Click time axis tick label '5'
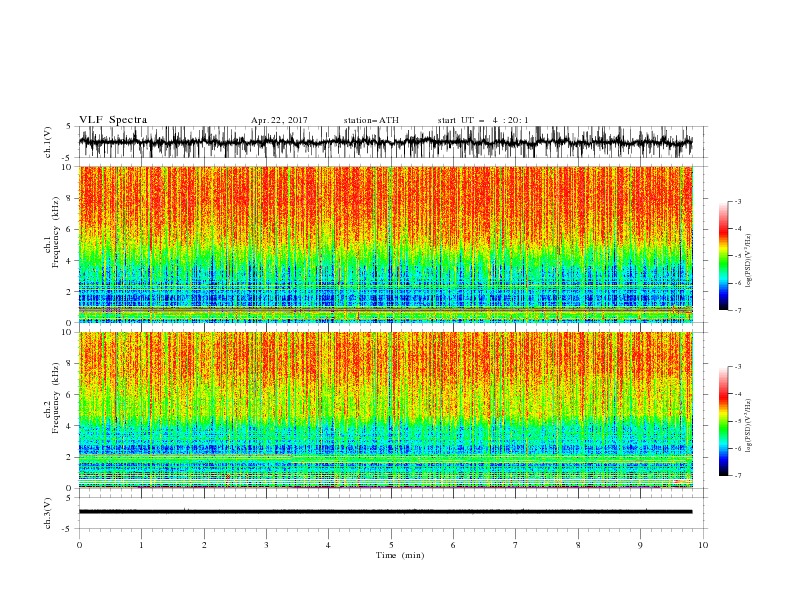792x612 pixels. [x=391, y=545]
